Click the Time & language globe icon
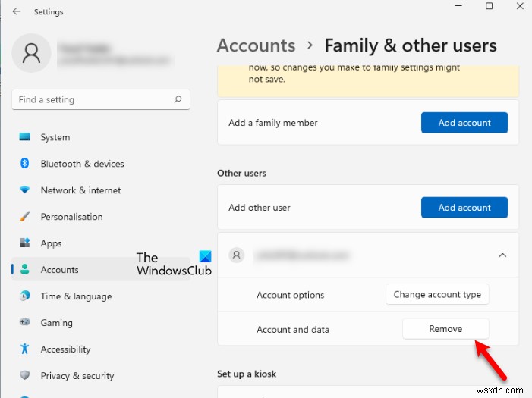Viewport: 532px width, 398px height. click(25, 296)
